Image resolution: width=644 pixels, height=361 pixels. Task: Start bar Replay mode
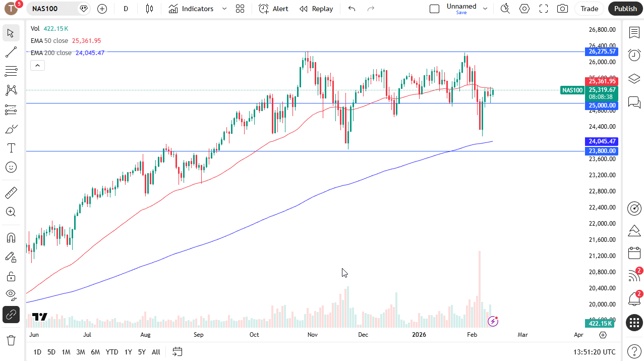316,9
